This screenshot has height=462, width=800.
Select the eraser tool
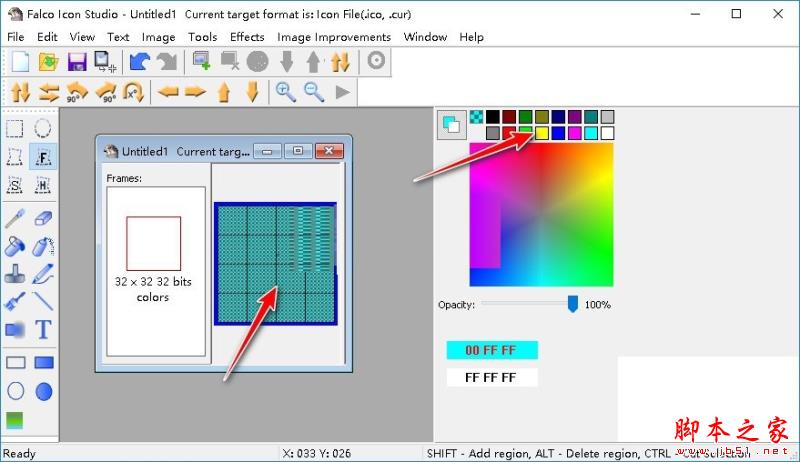[x=43, y=219]
